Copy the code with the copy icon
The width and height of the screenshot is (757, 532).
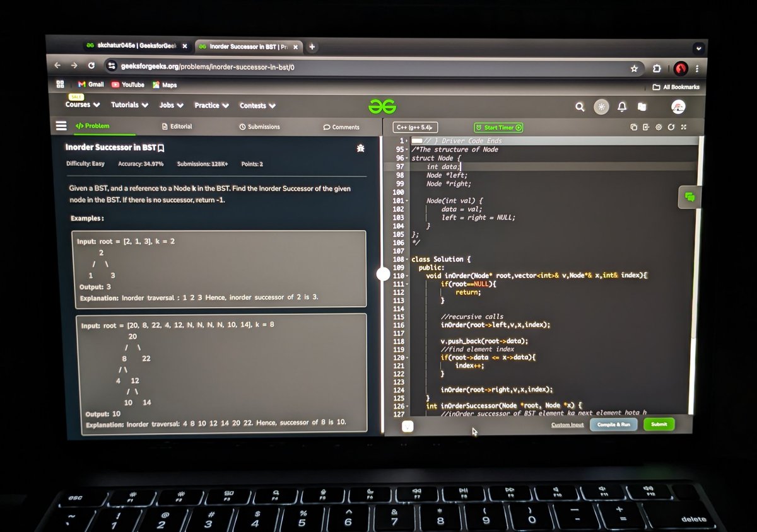click(x=633, y=127)
